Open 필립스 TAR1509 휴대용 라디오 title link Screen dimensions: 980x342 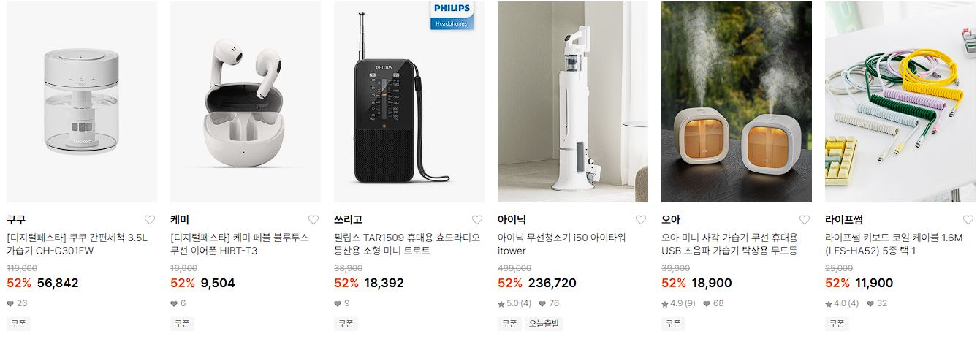click(x=407, y=244)
